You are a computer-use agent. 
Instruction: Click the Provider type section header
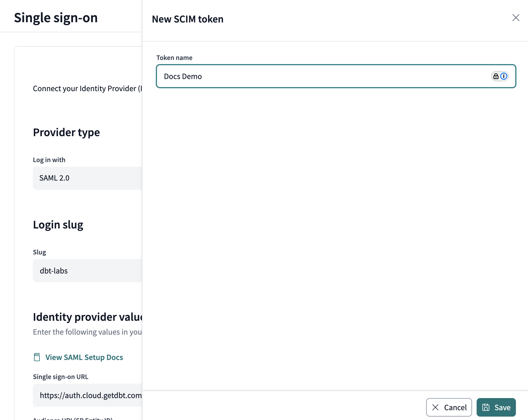click(66, 132)
